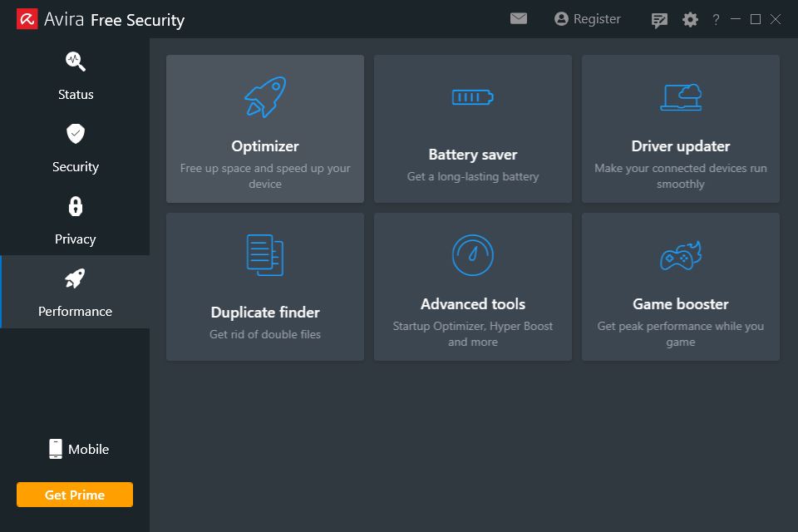Open the Driver updater title
Screen dimensions: 798x532
pyautogui.click(x=681, y=146)
